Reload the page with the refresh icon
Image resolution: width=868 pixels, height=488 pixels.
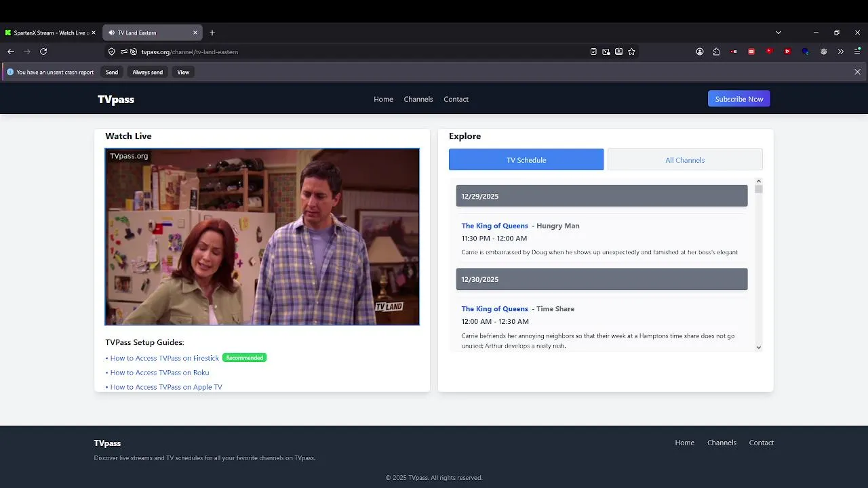coord(43,52)
